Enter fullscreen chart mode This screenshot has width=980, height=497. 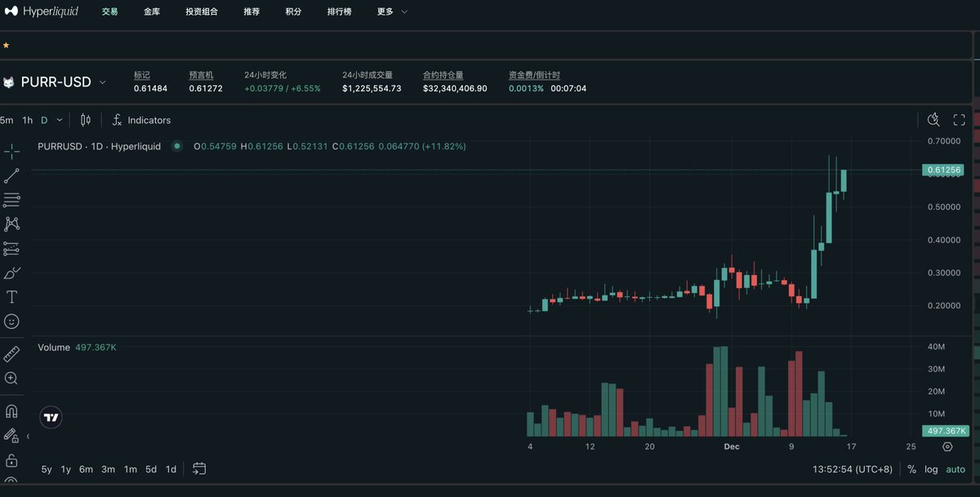point(960,120)
